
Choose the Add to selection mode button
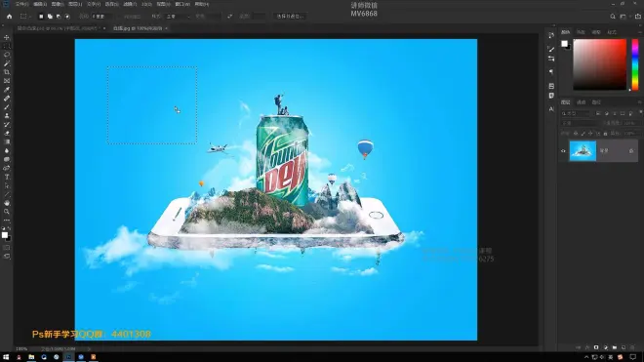pyautogui.click(x=50, y=17)
